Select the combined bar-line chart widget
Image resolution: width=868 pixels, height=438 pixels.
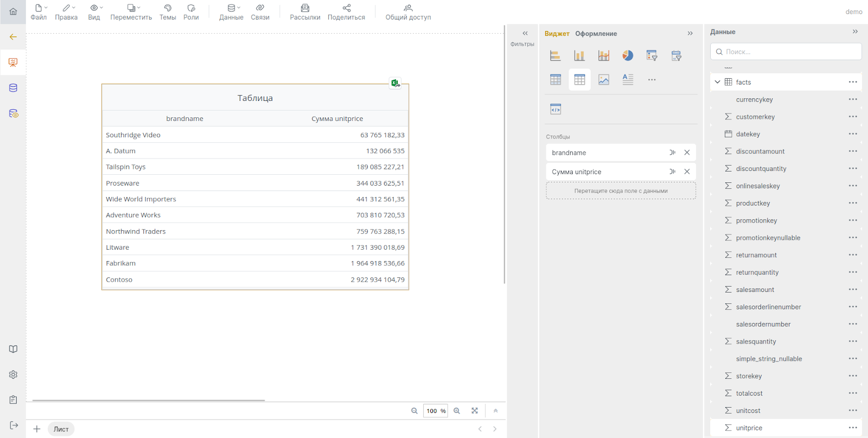click(604, 55)
